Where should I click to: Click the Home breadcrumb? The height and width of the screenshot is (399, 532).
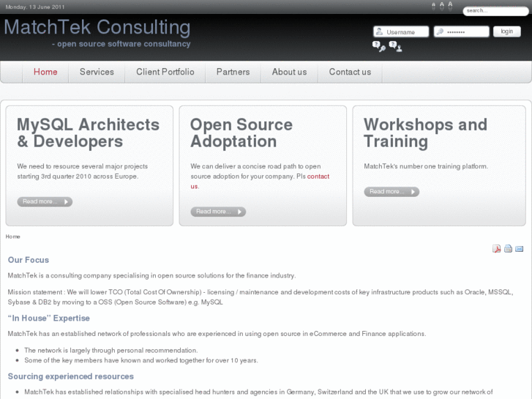point(13,236)
